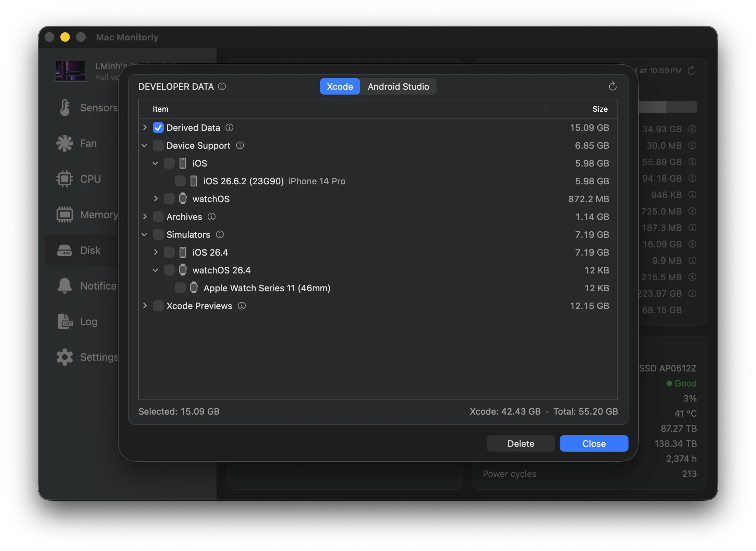Viewport: 756px width, 551px height.
Task: Expand the Archives row
Action: pos(145,217)
